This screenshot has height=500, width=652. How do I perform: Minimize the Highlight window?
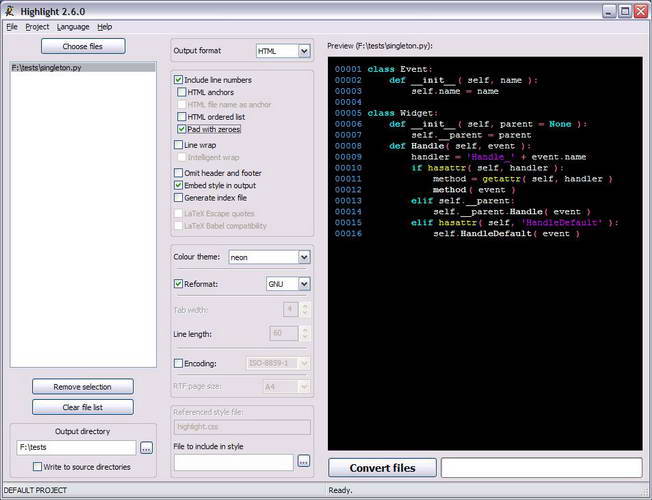click(609, 11)
